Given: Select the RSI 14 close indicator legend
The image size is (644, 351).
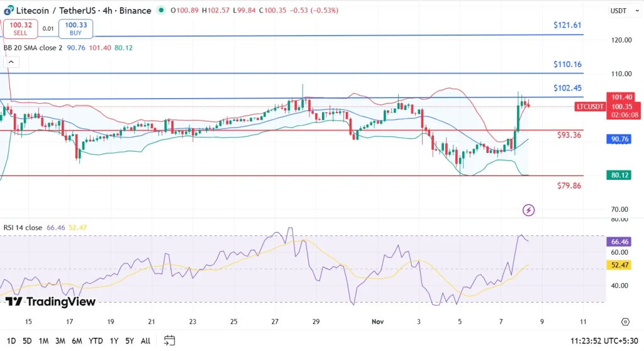Looking at the screenshot, I should click(x=21, y=228).
